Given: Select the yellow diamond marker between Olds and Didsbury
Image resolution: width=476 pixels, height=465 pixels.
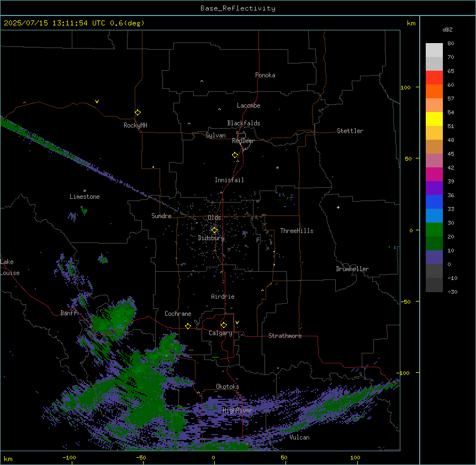Looking at the screenshot, I should (x=214, y=230).
